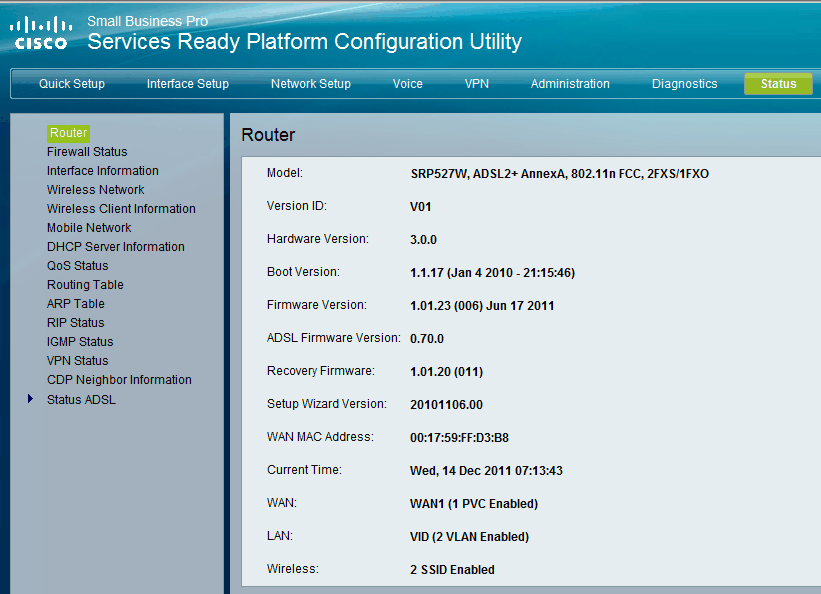Click the Services Ready Platform Configuration Utility title
The image size is (821, 594).
(304, 42)
